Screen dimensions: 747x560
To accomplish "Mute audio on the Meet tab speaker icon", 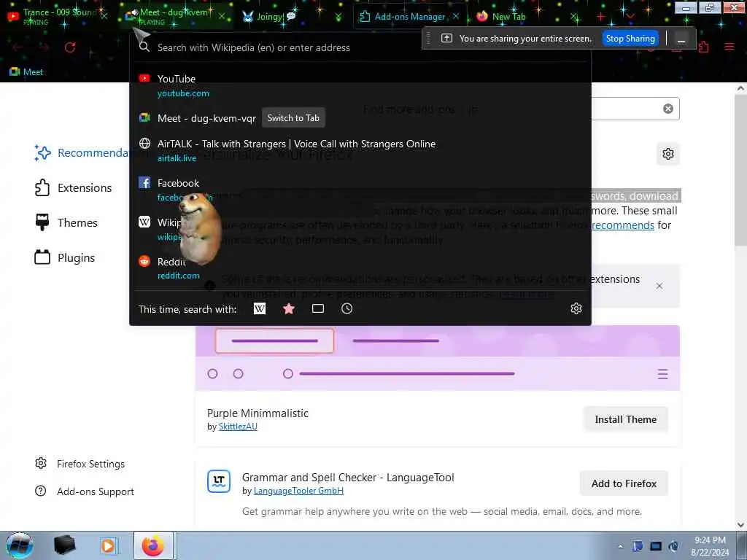I will pyautogui.click(x=135, y=12).
